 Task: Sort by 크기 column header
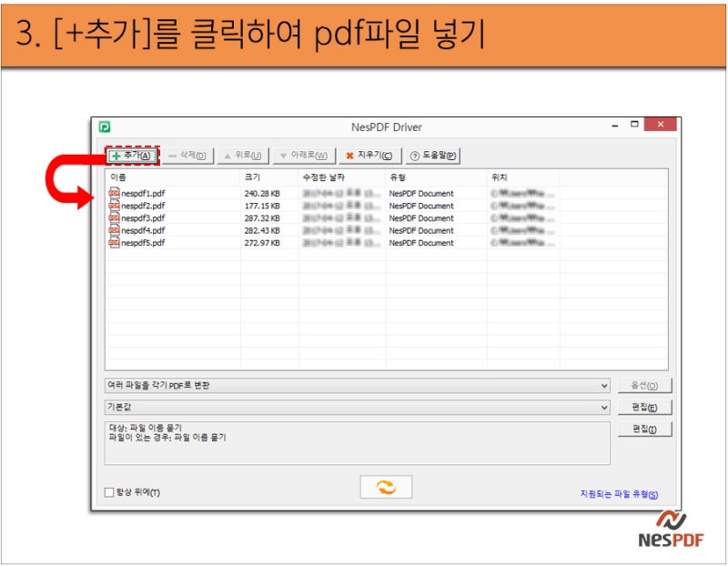269,177
